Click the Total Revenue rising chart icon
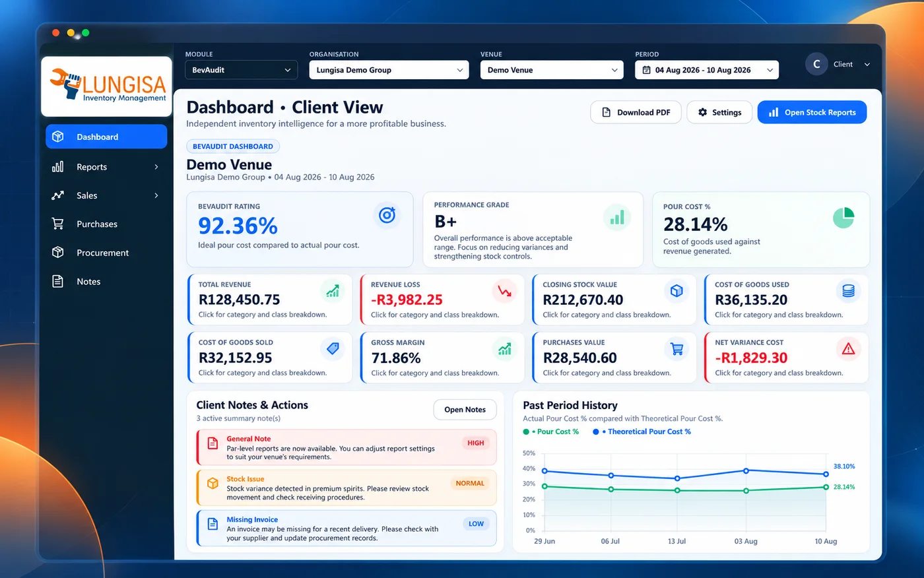This screenshot has height=578, width=924. (333, 290)
